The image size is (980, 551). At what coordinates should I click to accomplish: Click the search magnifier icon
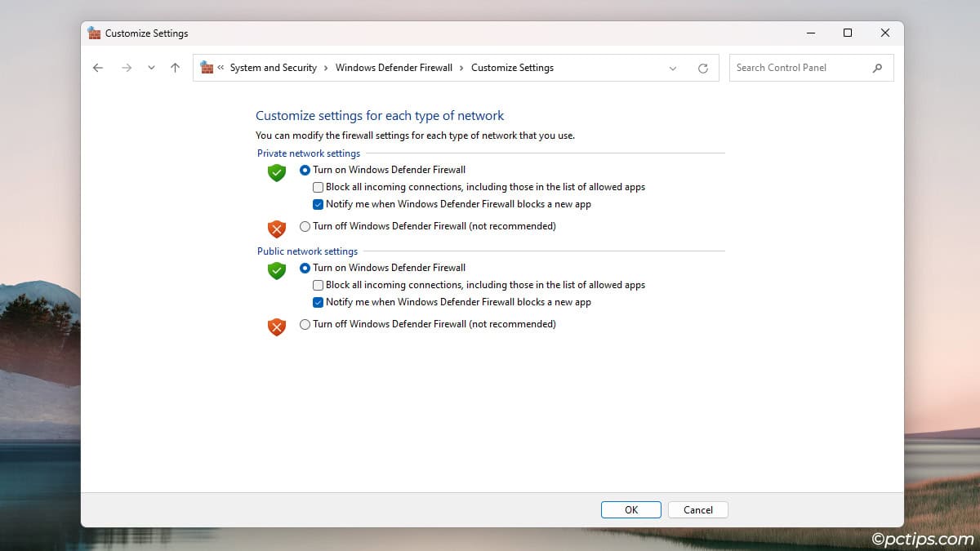878,68
